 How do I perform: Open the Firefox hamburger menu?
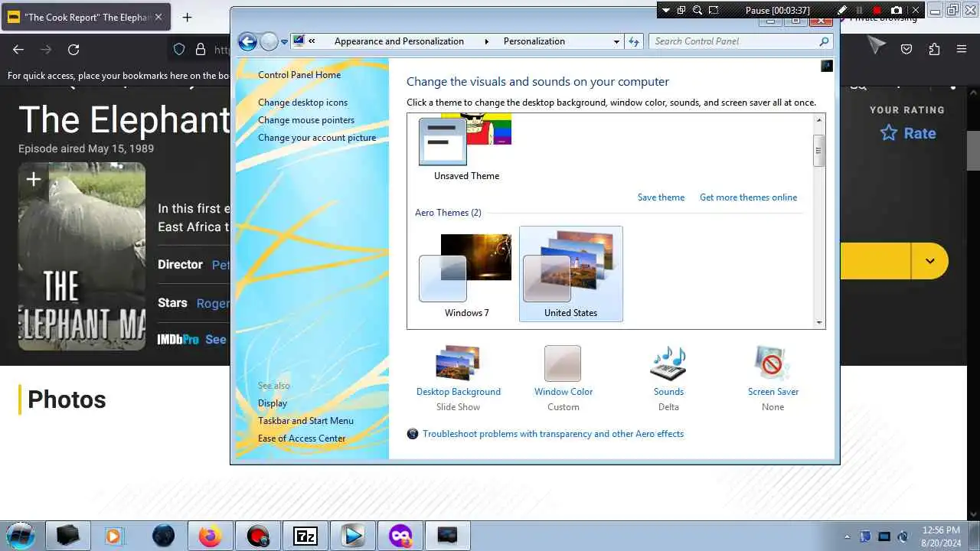(962, 49)
